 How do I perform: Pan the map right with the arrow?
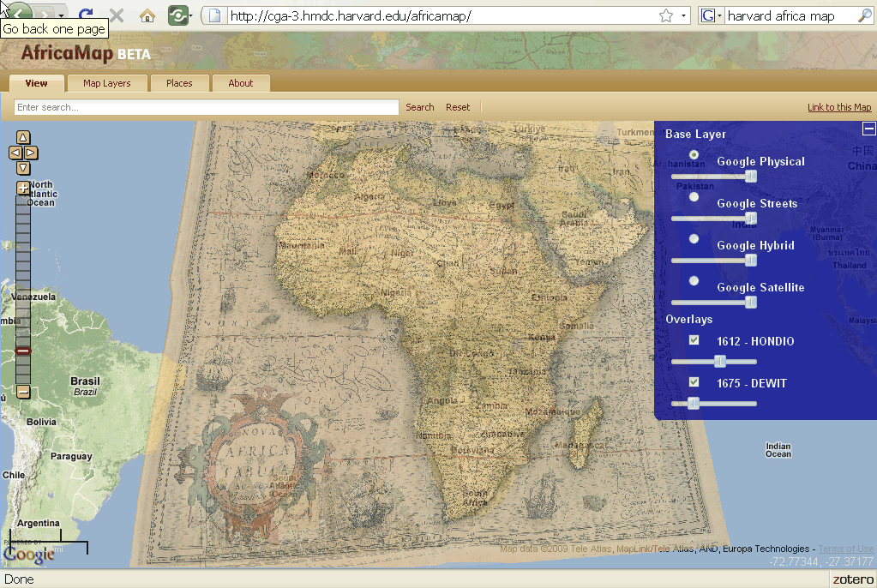click(x=31, y=153)
